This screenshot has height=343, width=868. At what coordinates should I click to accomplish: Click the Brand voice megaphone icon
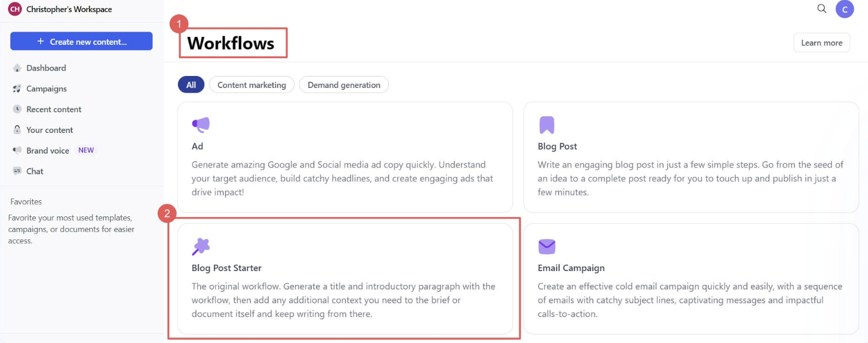tap(17, 151)
